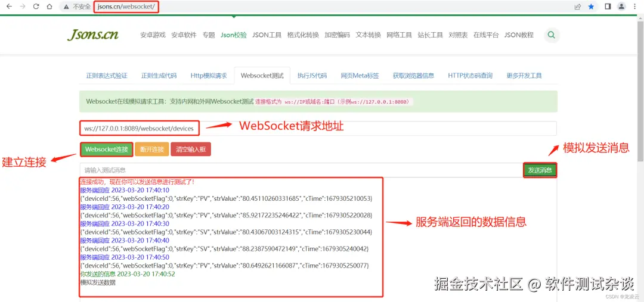
Task: Open the 专题 nav item
Action: [209, 35]
